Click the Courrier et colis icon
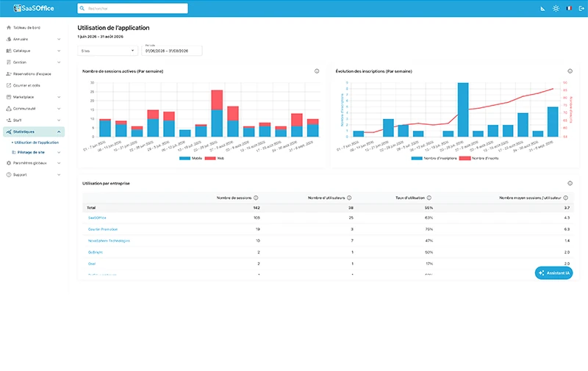Image resolution: width=588 pixels, height=371 pixels. pos(9,85)
